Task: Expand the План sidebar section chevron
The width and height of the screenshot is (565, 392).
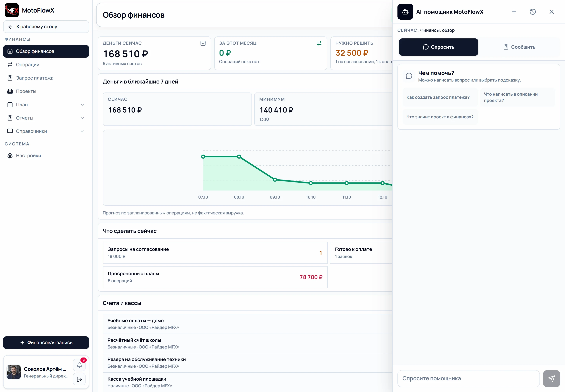Action: (x=82, y=105)
